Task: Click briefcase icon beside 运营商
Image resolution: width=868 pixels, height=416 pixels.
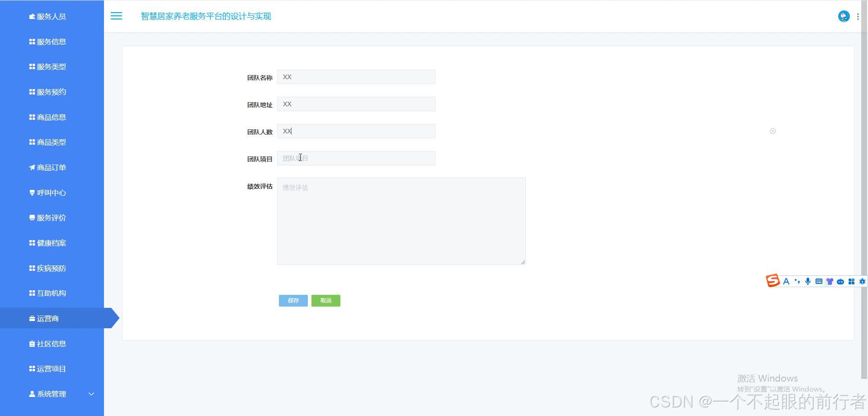Action: click(32, 318)
